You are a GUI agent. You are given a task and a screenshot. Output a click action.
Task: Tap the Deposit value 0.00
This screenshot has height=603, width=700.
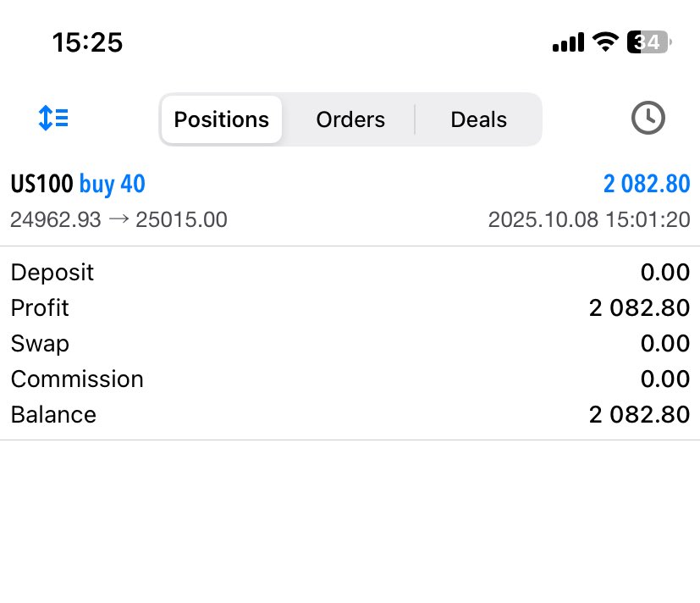665,272
